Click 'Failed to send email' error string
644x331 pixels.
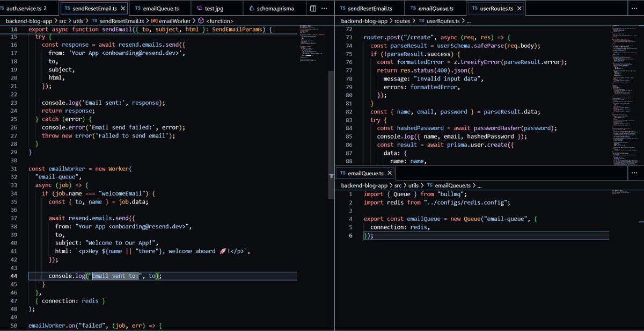(134, 135)
